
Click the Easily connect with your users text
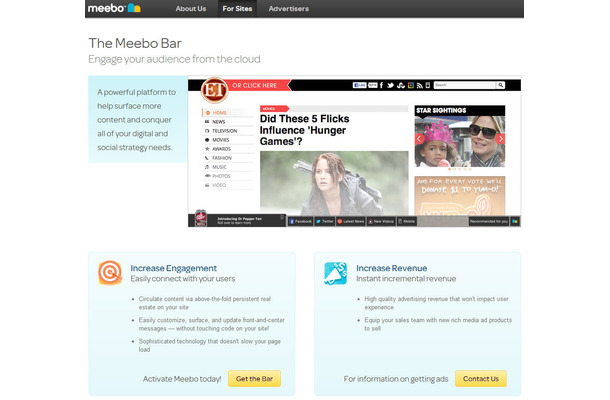pyautogui.click(x=183, y=279)
